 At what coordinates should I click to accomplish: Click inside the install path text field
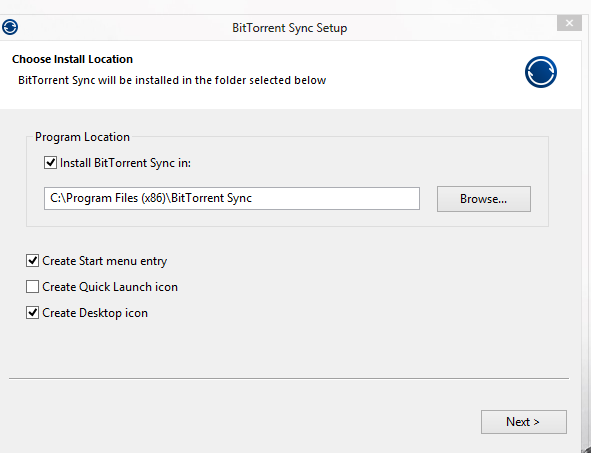pyautogui.click(x=232, y=198)
